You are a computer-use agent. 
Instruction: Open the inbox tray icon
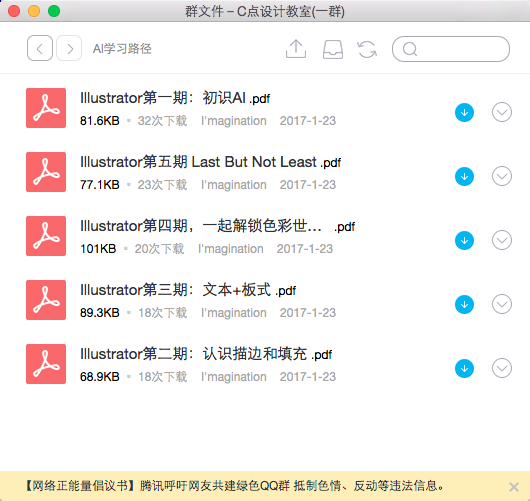[x=333, y=49]
